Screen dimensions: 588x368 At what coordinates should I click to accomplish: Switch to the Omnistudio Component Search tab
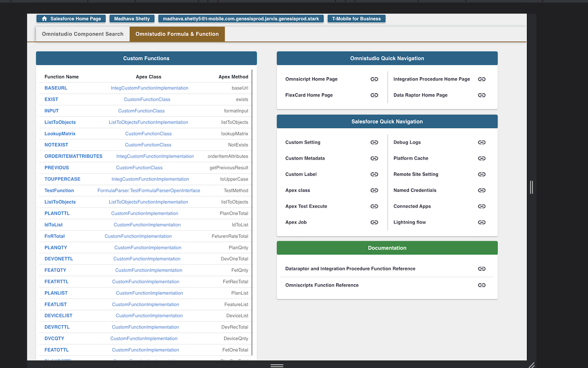[82, 34]
